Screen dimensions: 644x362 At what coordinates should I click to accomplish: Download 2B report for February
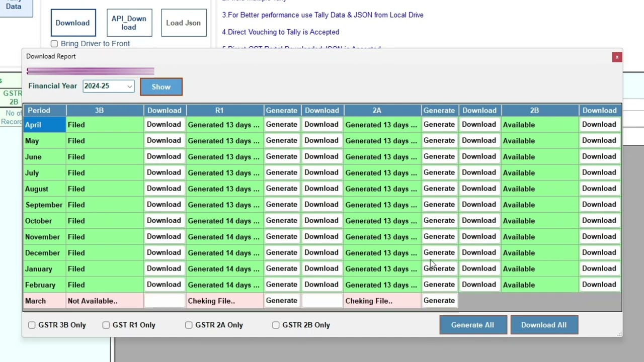(x=599, y=284)
